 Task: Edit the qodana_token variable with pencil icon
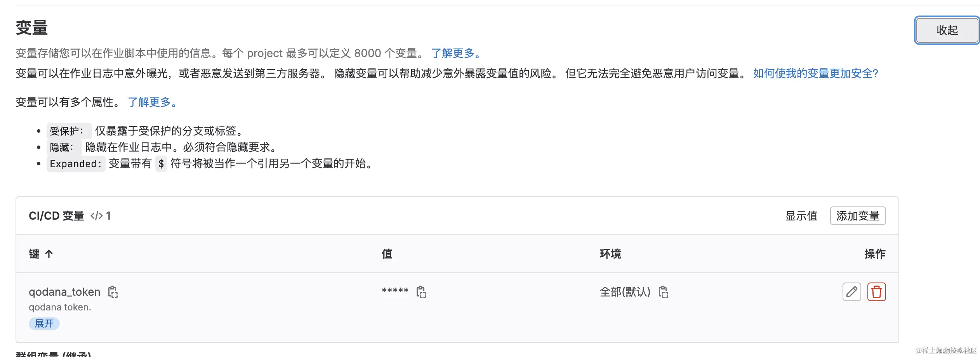coord(851,292)
